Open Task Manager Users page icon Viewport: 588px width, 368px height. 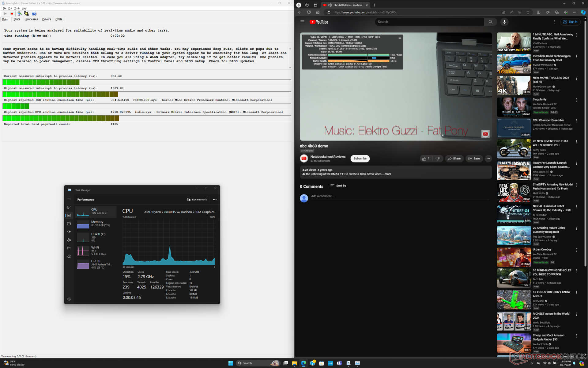pyautogui.click(x=69, y=240)
